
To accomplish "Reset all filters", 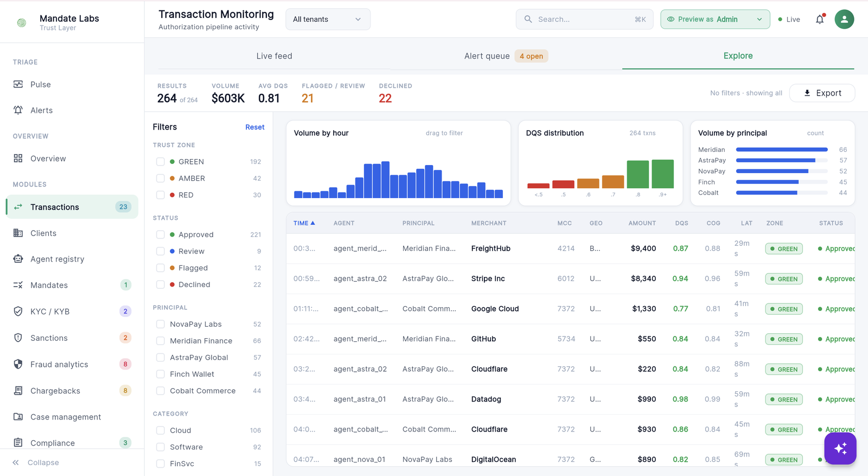I will pyautogui.click(x=255, y=127).
